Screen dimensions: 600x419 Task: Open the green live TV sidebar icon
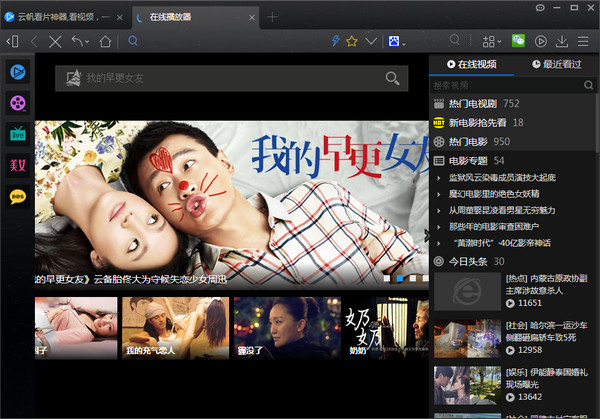(x=18, y=133)
